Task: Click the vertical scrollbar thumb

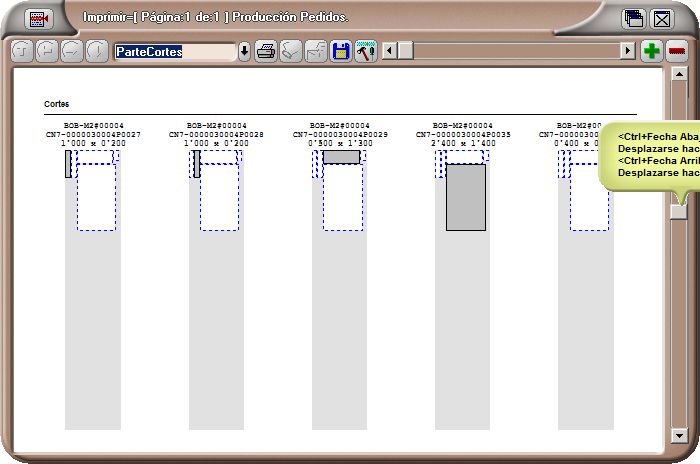Action: pyautogui.click(x=679, y=210)
